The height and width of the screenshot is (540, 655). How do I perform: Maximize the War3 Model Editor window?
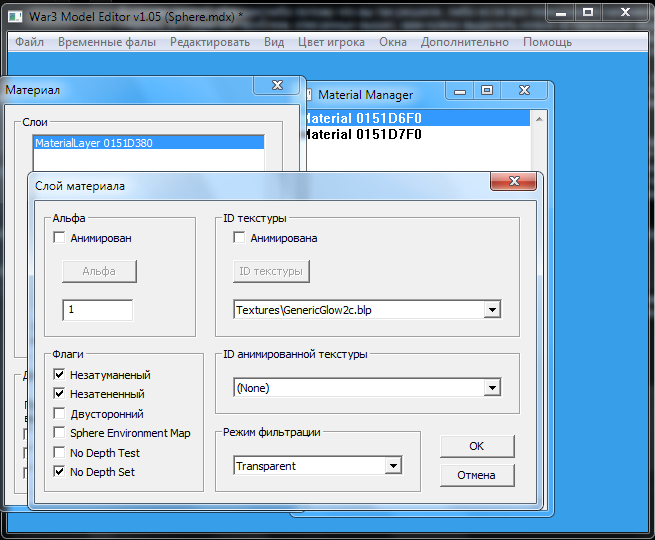click(588, 13)
